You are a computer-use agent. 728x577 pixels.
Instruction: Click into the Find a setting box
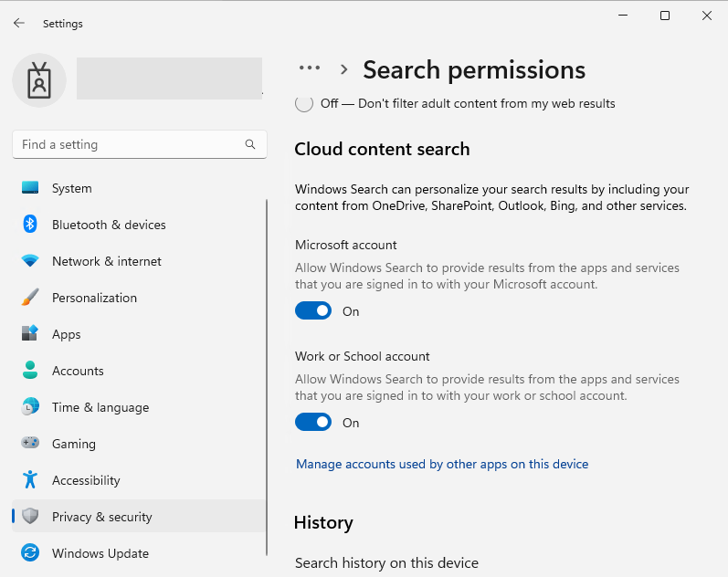pyautogui.click(x=139, y=144)
